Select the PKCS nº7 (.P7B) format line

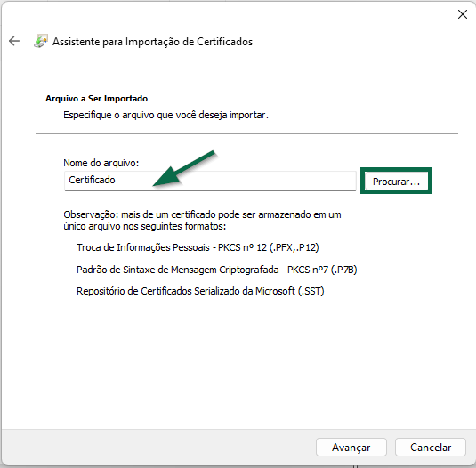[x=217, y=270]
